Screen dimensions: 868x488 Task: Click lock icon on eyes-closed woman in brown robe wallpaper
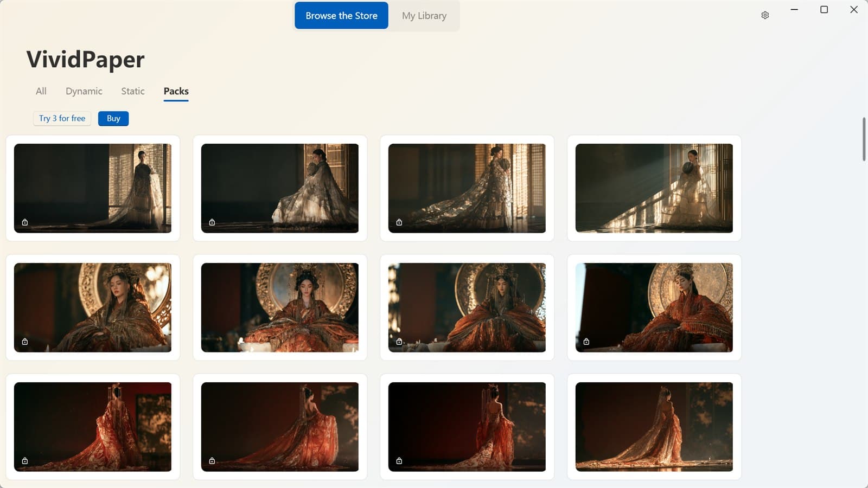pyautogui.click(x=25, y=342)
